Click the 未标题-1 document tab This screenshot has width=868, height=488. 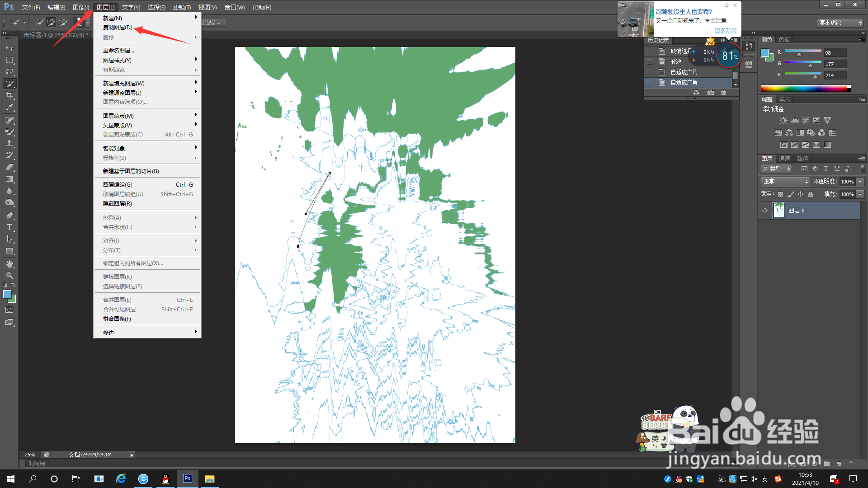coord(56,35)
